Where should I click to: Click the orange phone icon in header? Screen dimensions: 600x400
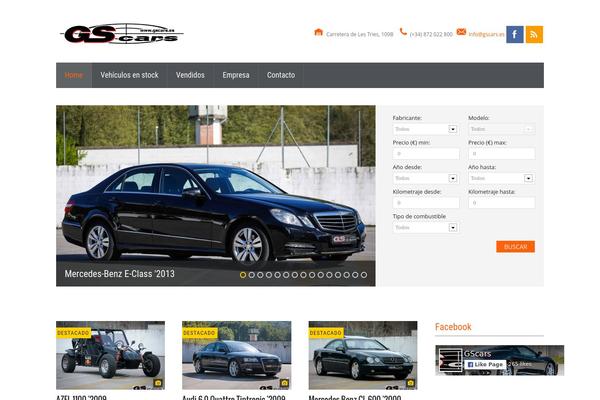coord(403,32)
